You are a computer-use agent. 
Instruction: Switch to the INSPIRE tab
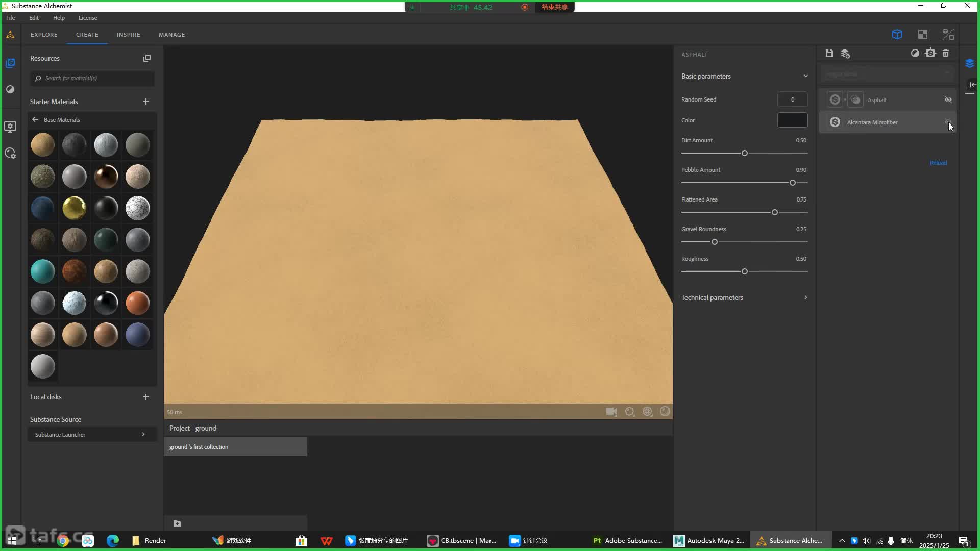(x=129, y=35)
